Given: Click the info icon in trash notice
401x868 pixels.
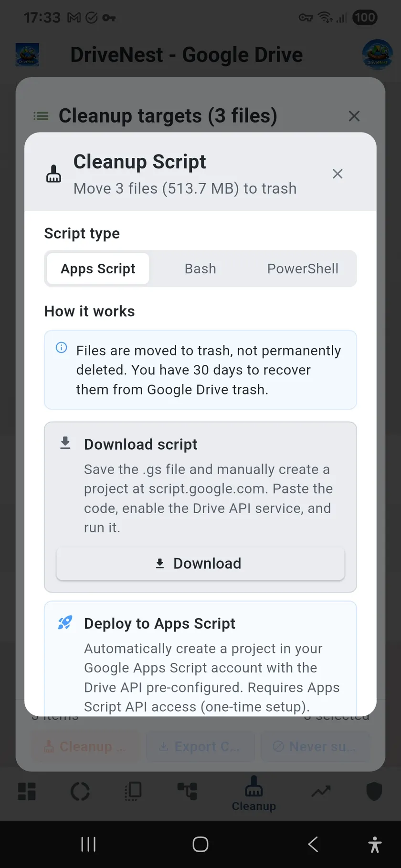Looking at the screenshot, I should point(62,347).
